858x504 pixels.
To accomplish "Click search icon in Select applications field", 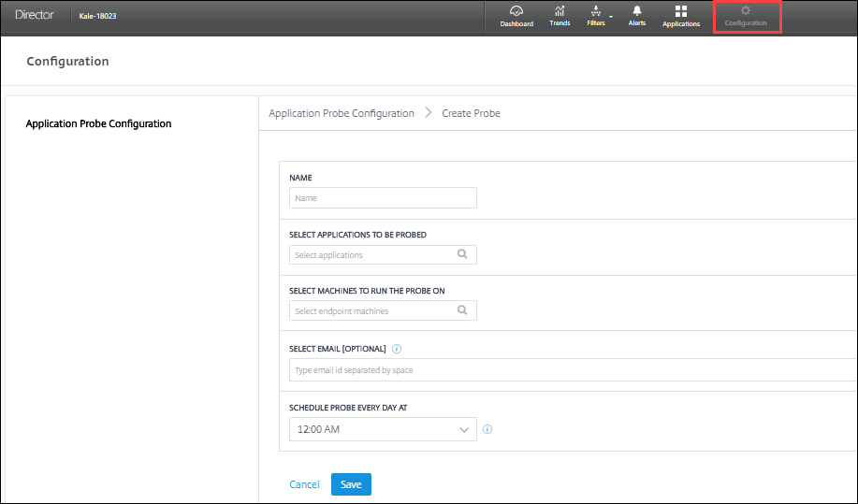I will [x=462, y=254].
